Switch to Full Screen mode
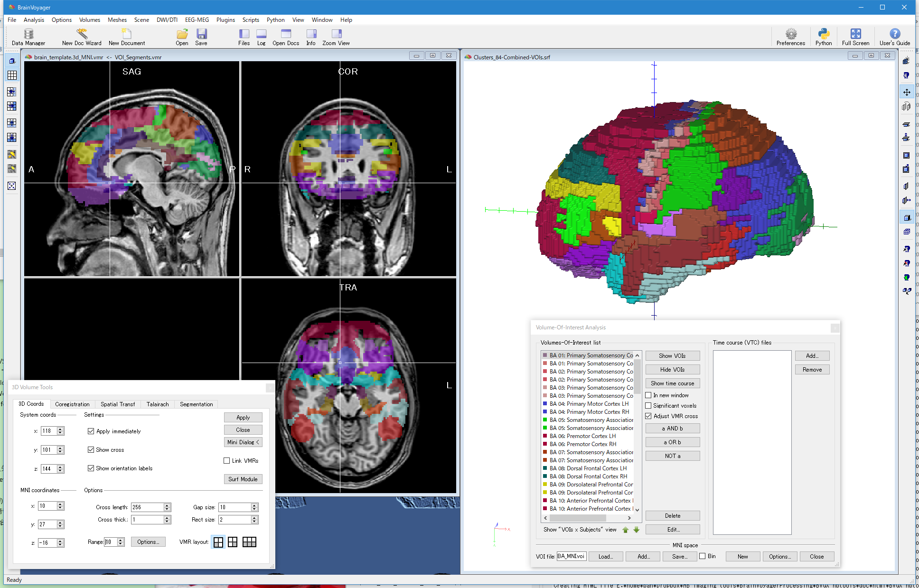This screenshot has width=919, height=588. tap(855, 37)
